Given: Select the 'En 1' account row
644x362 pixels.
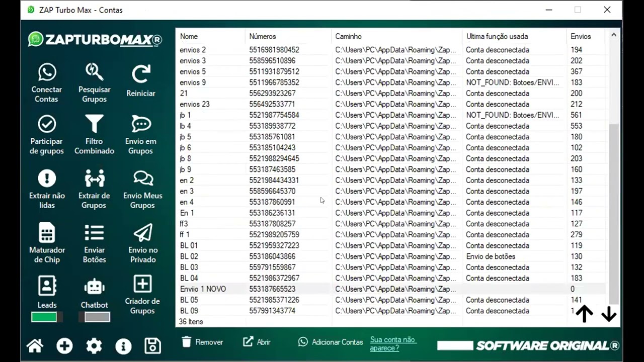Looking at the screenshot, I should tap(392, 213).
